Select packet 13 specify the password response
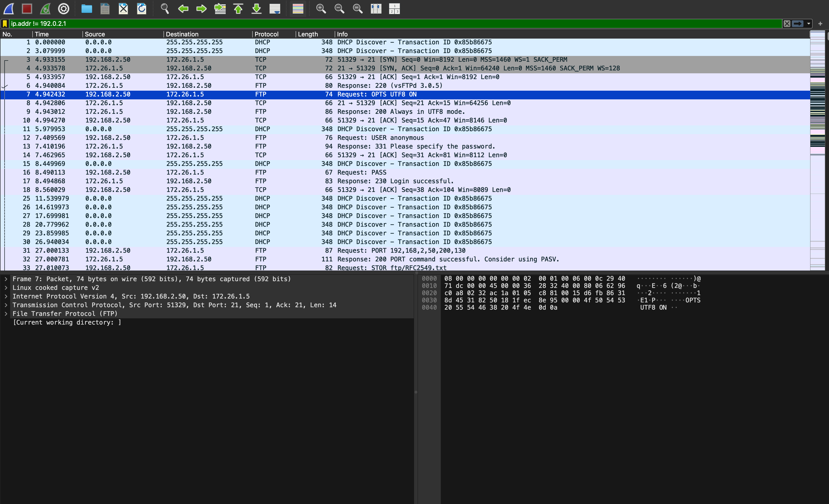 click(405, 146)
